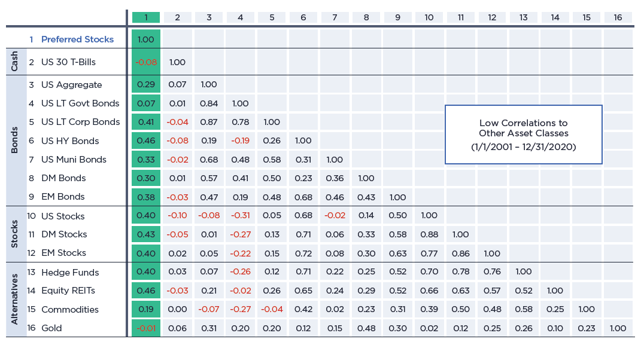Screen dimensions: 644x342
Task: Click green 0.29 cell in US Aggregate row
Action: click(x=146, y=85)
